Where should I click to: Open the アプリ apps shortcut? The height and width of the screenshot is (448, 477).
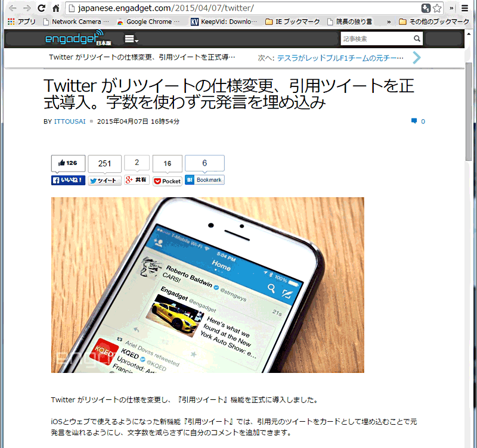pyautogui.click(x=21, y=21)
